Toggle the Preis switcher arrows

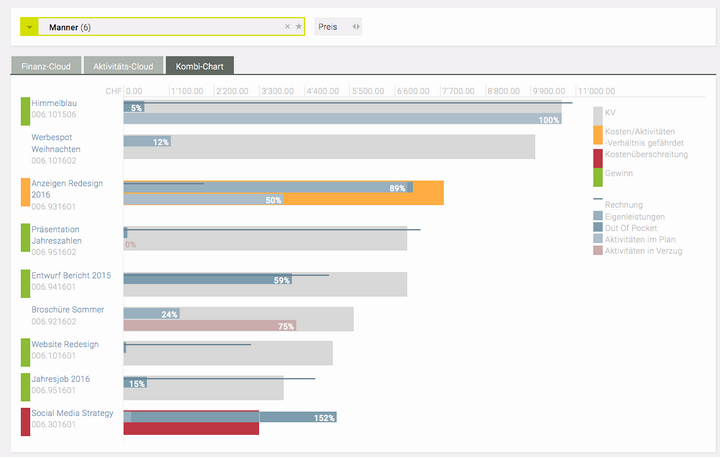(356, 27)
